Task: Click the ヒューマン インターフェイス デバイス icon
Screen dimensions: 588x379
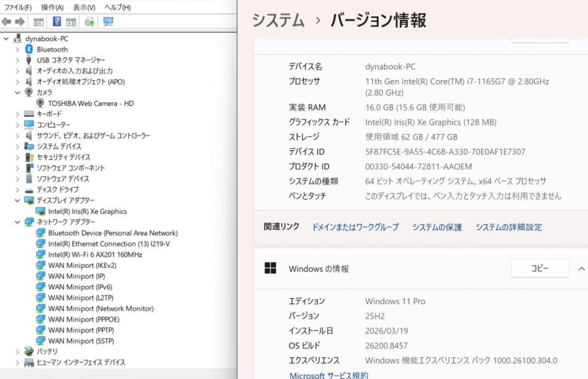Action: point(29,363)
